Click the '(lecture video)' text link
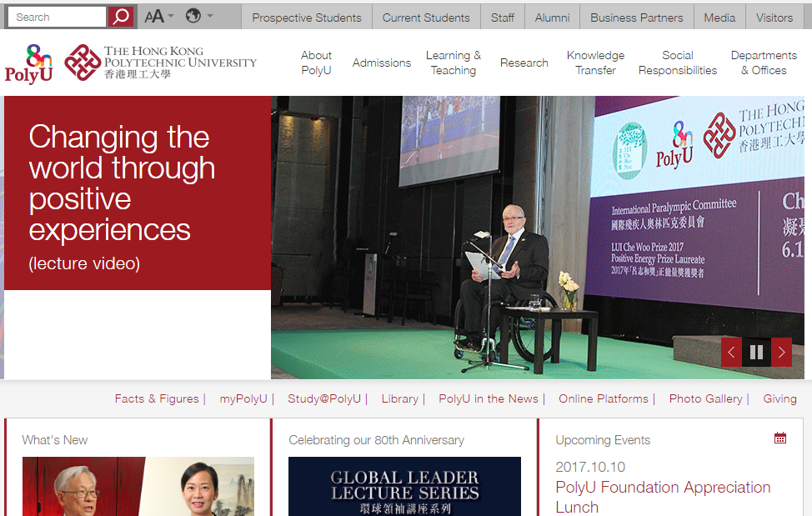Viewport: 812px width, 516px height. point(84,263)
